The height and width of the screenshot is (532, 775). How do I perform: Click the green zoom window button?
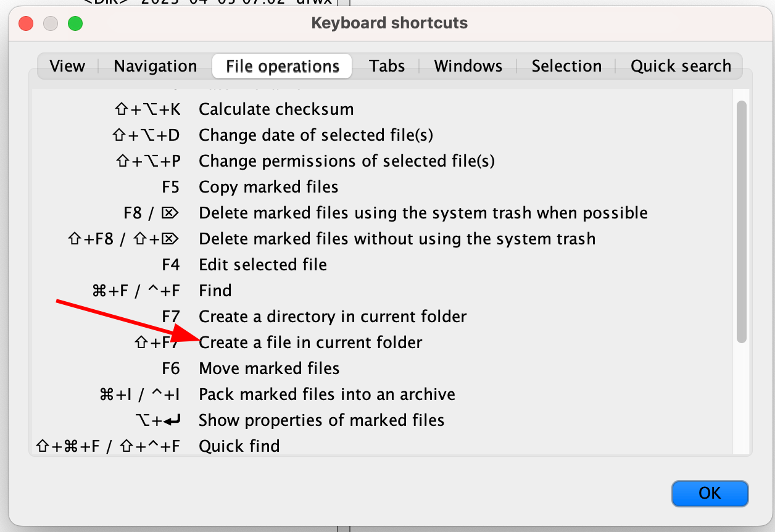click(x=75, y=23)
